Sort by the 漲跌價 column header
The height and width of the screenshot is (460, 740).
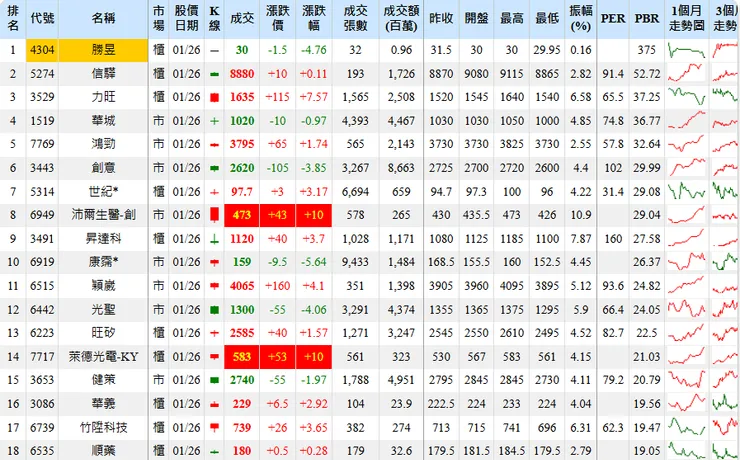278,18
